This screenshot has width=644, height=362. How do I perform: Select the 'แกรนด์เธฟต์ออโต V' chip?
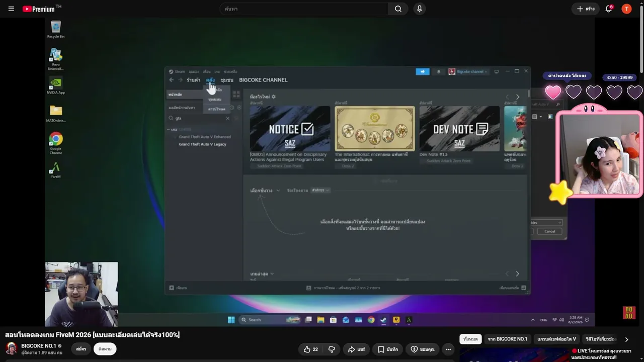556,339
